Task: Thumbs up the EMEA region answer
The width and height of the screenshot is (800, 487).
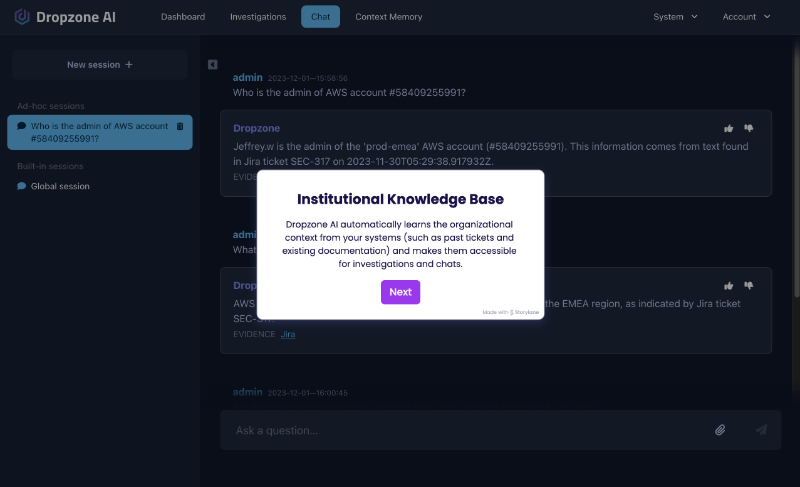Action: tap(728, 286)
